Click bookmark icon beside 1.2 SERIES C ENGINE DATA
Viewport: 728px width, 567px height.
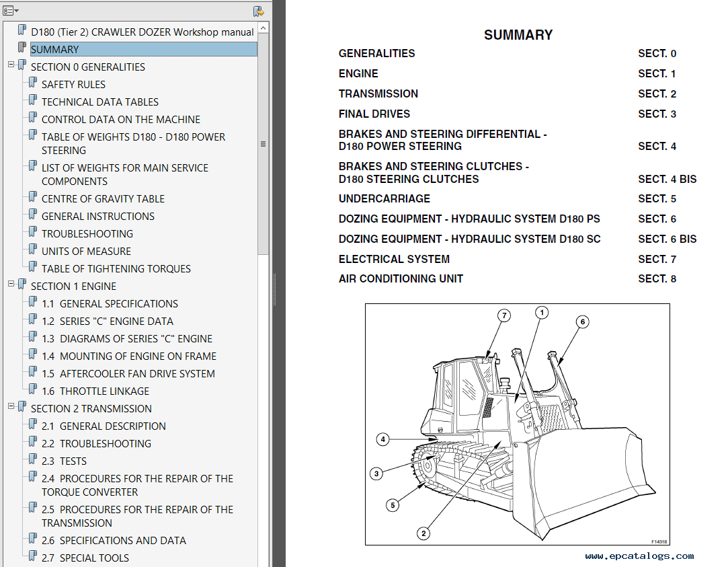point(32,319)
